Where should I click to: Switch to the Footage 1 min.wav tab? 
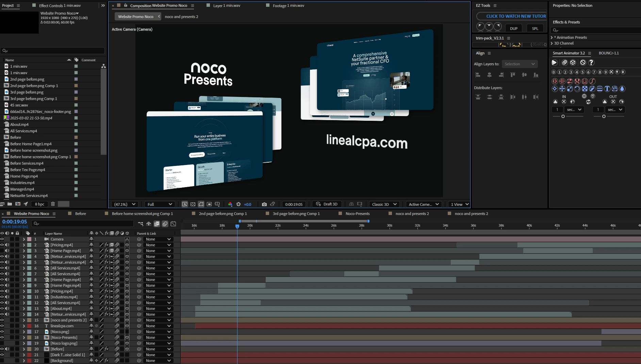coord(287,5)
